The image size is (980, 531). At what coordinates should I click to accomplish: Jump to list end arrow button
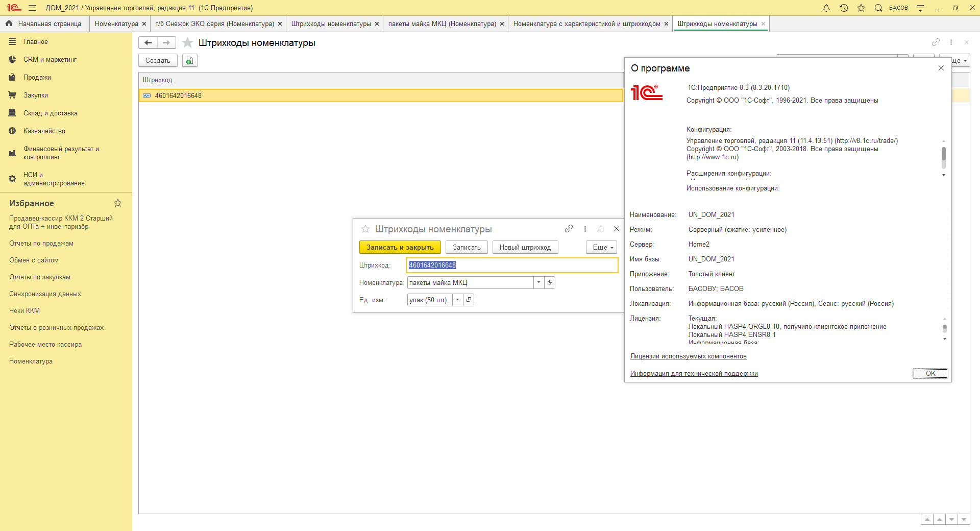pyautogui.click(x=964, y=519)
